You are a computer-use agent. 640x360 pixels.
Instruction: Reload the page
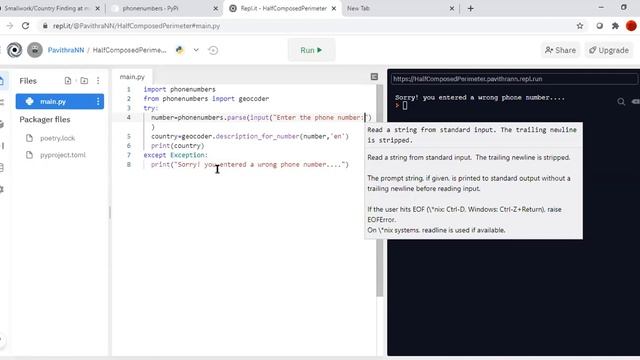pos(25,26)
